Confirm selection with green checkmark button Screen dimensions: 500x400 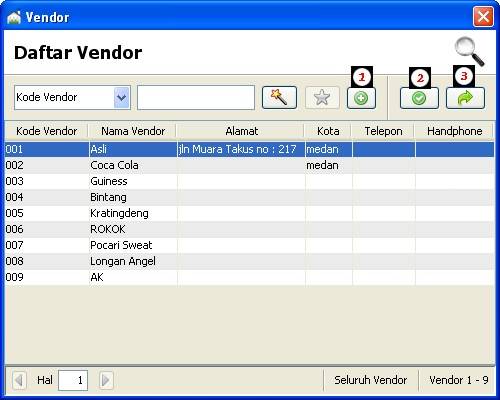click(x=419, y=98)
